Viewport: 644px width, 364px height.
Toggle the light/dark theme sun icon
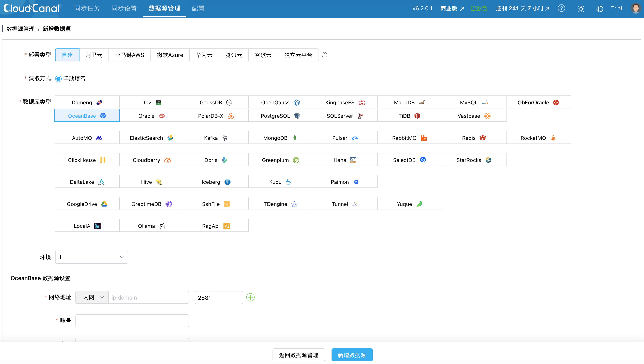[x=581, y=9]
